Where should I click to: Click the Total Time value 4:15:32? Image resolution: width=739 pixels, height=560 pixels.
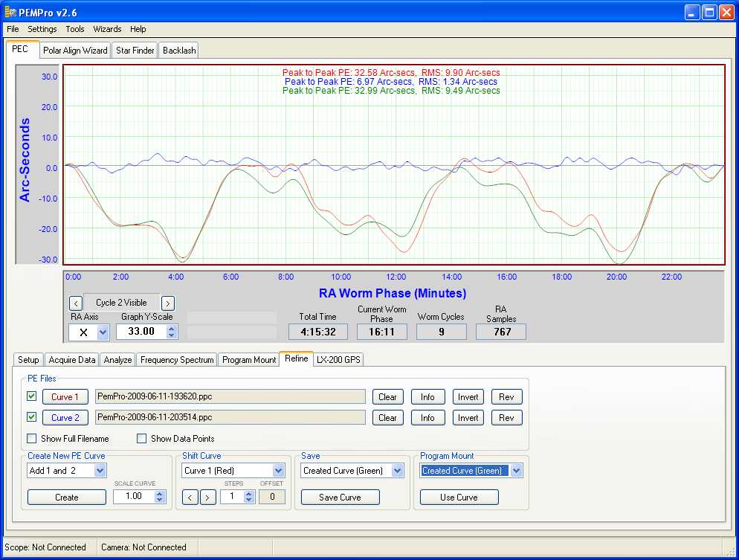(318, 332)
